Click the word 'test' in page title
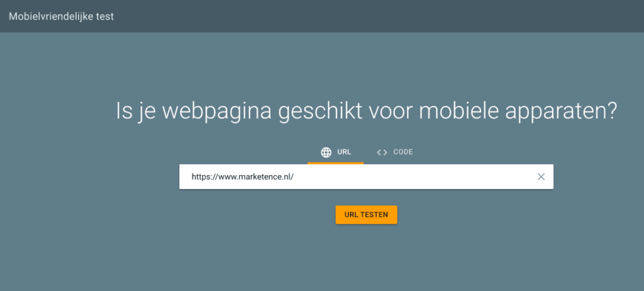The height and width of the screenshot is (291, 644). pyautogui.click(x=106, y=16)
